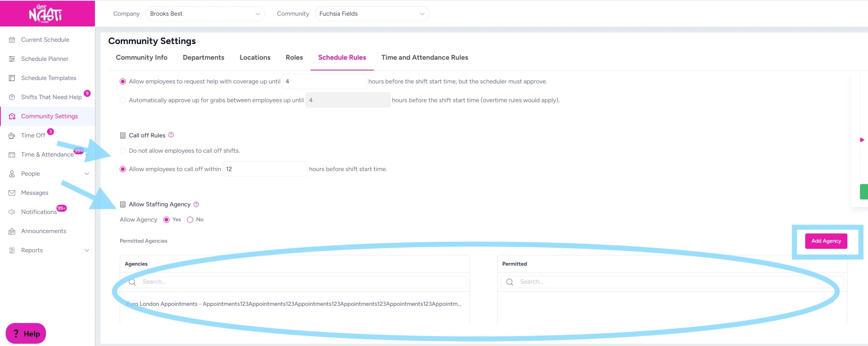
Task: Open Current Schedule from sidebar icon
Action: (12, 40)
